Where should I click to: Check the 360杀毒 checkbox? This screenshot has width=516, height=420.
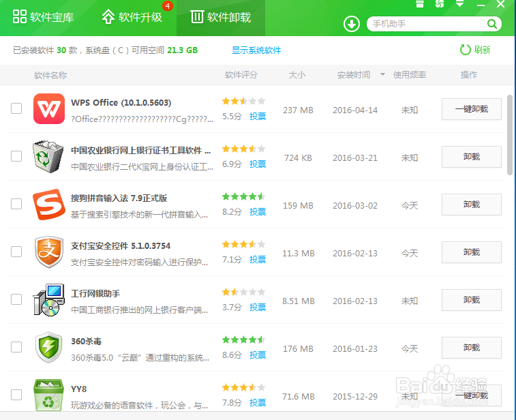click(16, 347)
